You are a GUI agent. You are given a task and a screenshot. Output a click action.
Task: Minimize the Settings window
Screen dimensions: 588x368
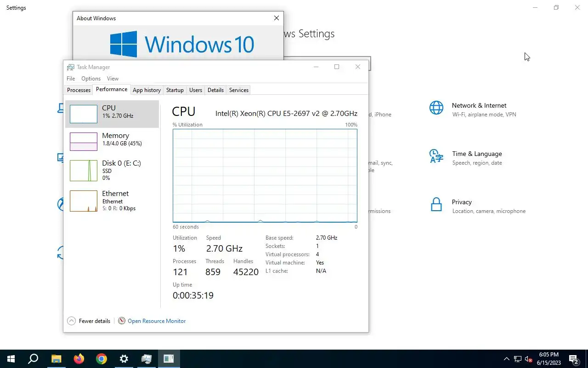pos(535,8)
